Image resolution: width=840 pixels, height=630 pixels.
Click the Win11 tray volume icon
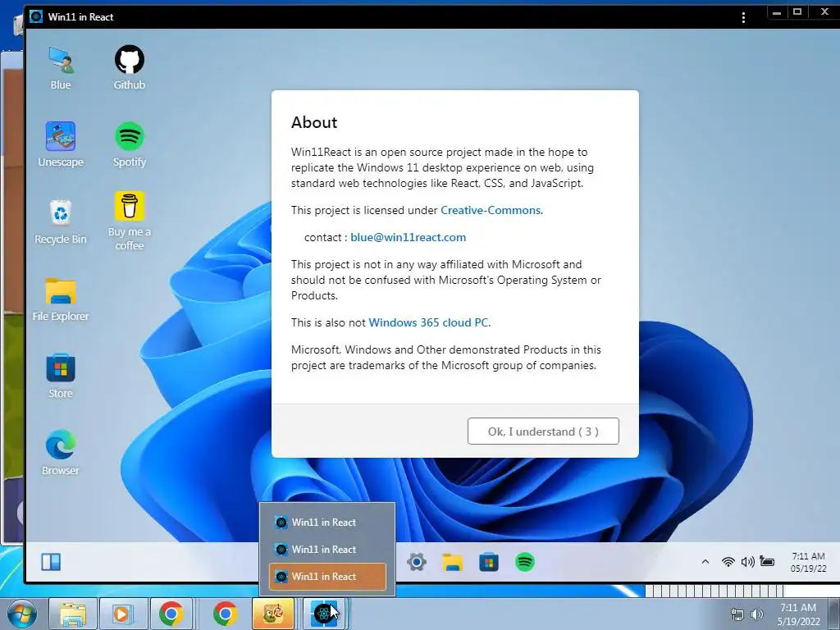(x=747, y=562)
